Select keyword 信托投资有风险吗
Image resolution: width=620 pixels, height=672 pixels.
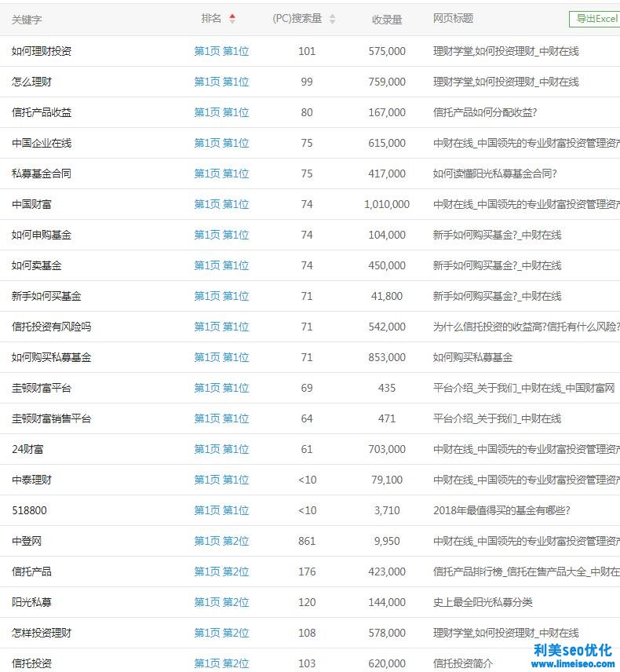(x=52, y=327)
